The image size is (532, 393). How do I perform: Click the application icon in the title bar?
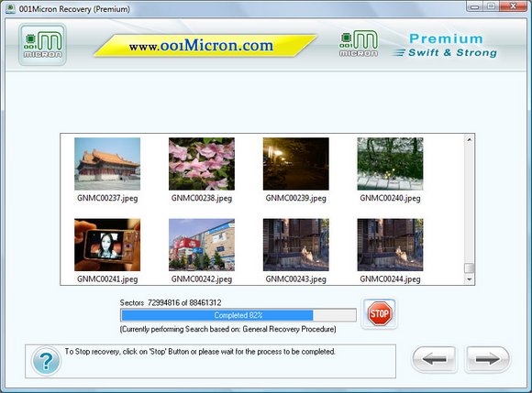(x=10, y=8)
